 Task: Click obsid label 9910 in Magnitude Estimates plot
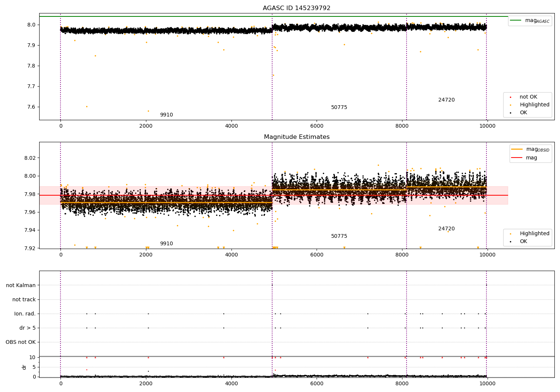click(167, 244)
